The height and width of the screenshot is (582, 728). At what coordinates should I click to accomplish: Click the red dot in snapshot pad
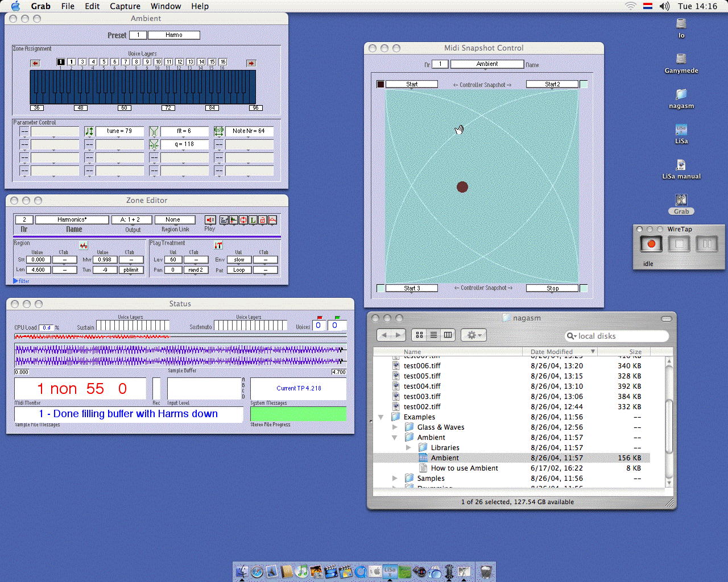pyautogui.click(x=462, y=187)
